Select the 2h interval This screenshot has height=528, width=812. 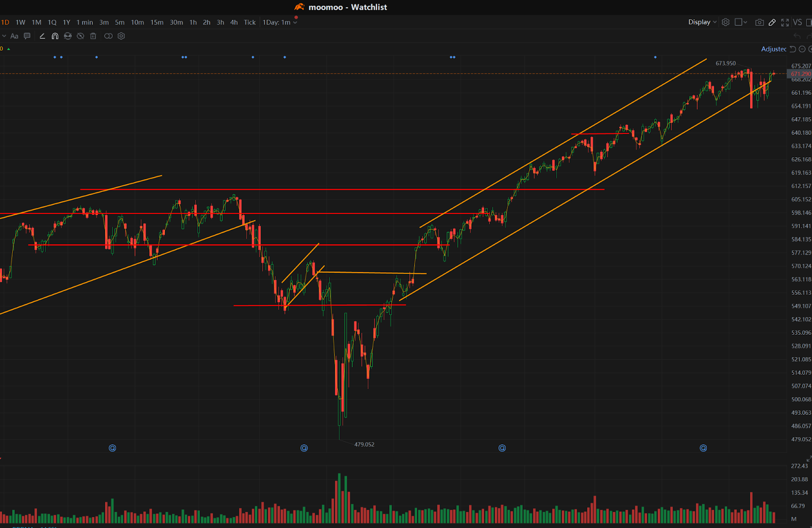(x=207, y=22)
